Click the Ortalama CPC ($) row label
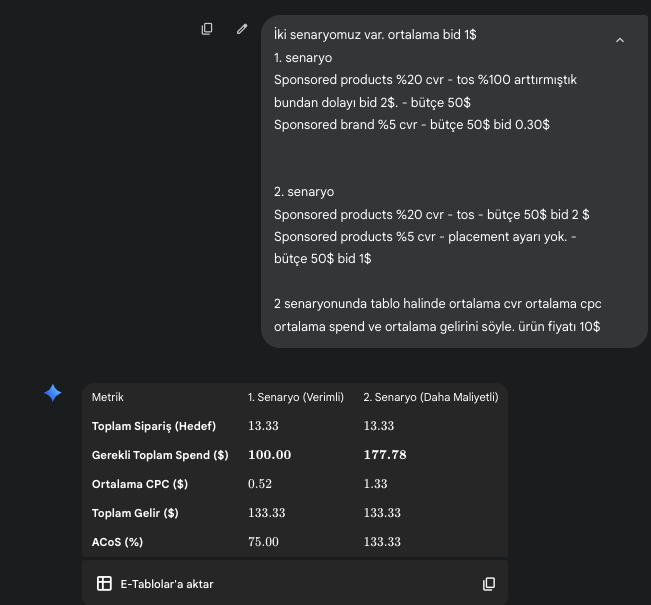The width and height of the screenshot is (651, 605). click(x=140, y=484)
